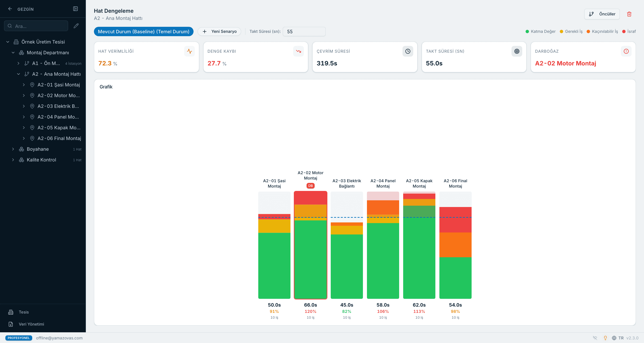644x343 pixels.
Task: Focus the Takt Süresi input field
Action: (x=304, y=31)
